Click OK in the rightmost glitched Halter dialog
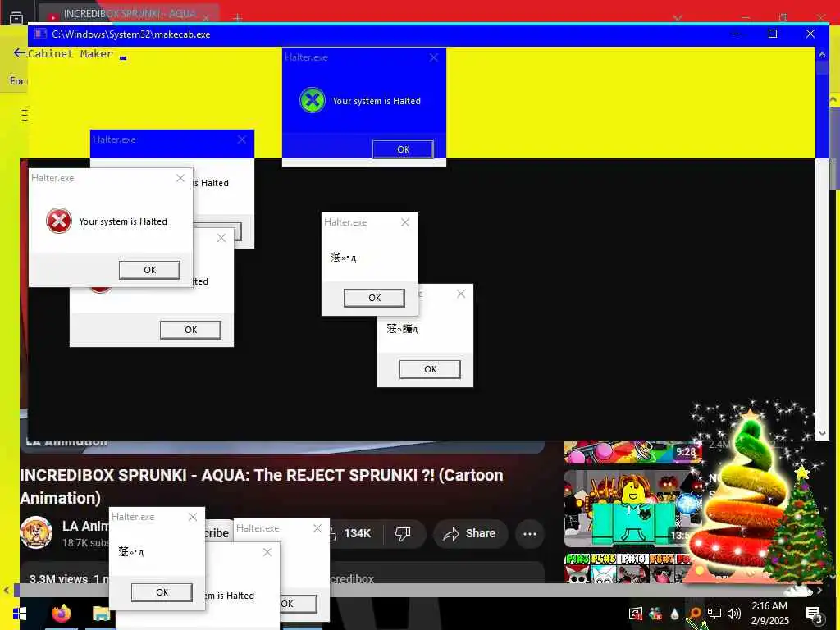The image size is (840, 630). point(430,369)
